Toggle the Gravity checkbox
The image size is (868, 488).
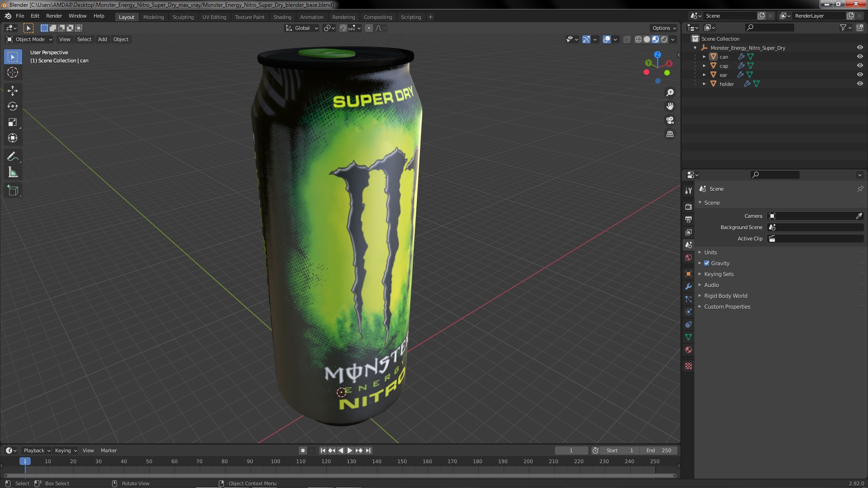click(707, 263)
